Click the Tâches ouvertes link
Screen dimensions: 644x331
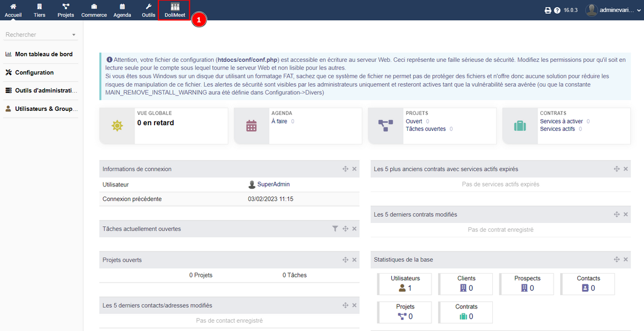tap(425, 129)
